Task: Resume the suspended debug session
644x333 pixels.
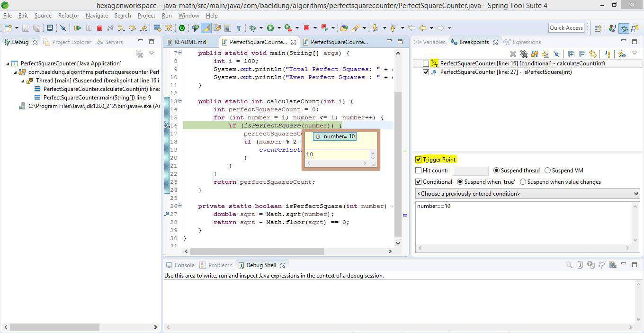Action: (x=78, y=27)
